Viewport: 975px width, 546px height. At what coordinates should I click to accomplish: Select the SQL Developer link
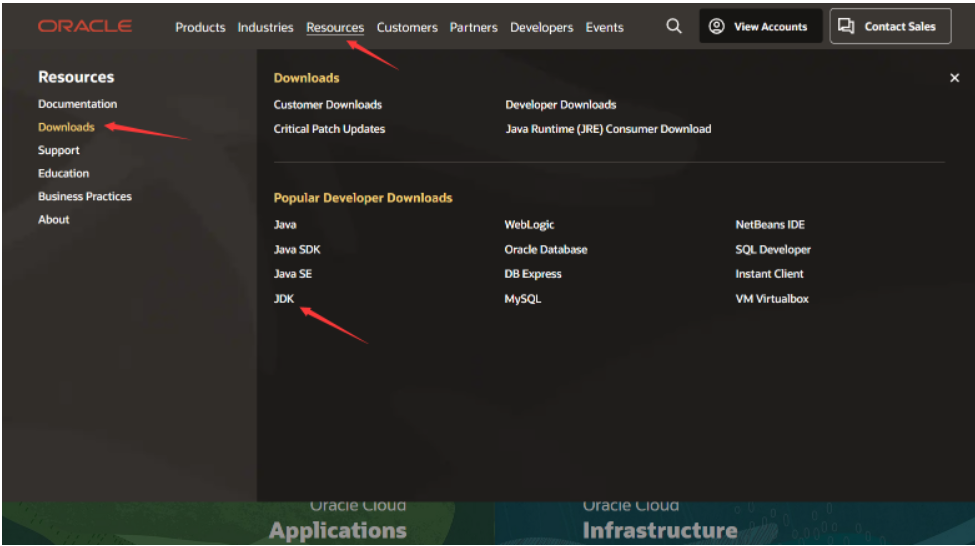tap(773, 250)
